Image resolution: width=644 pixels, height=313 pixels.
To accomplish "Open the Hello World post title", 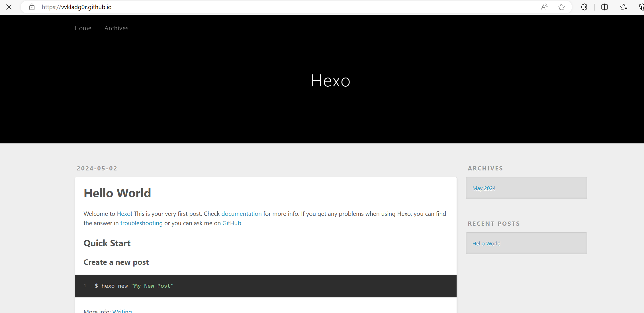I will 117,193.
